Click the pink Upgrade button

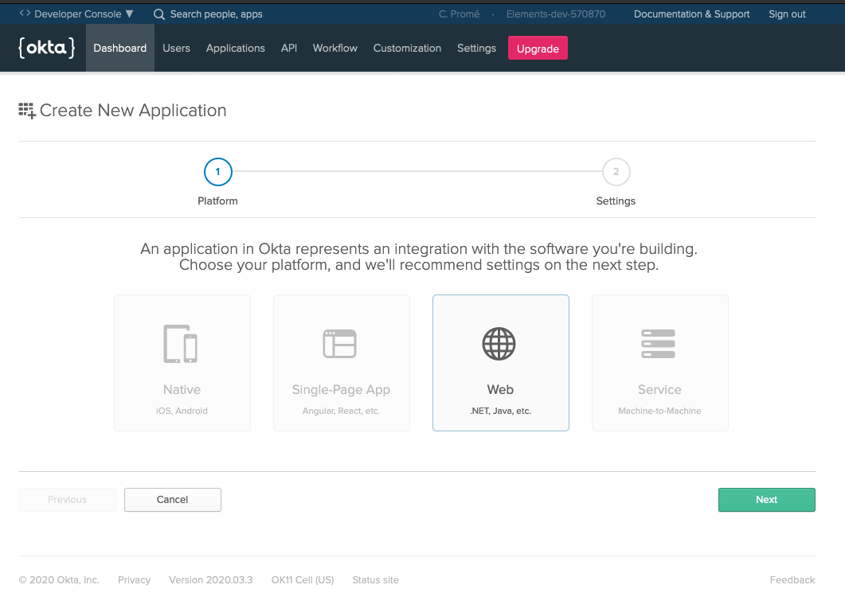tap(538, 49)
